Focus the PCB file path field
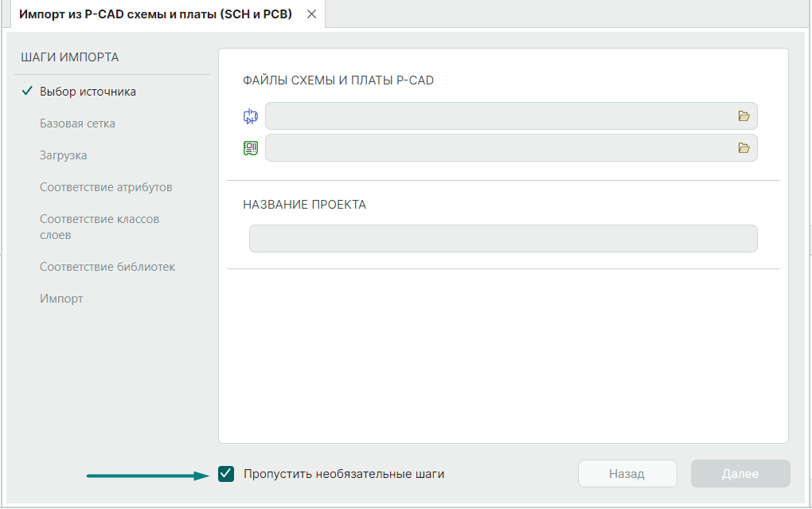Image resolution: width=812 pixels, height=509 pixels. coord(511,148)
